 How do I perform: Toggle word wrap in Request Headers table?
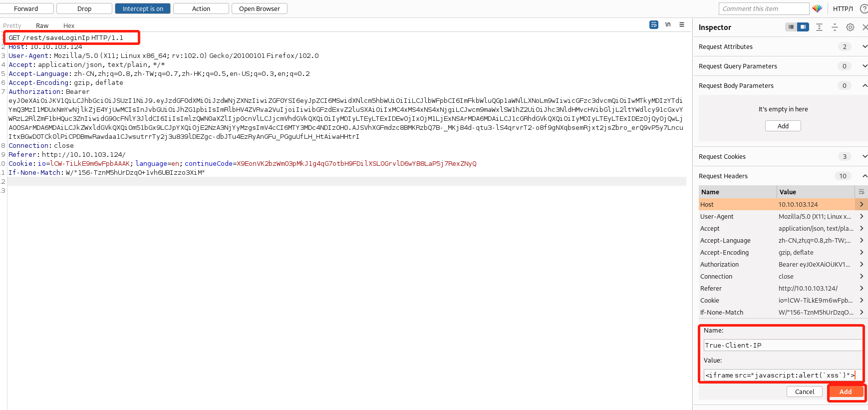(861, 192)
